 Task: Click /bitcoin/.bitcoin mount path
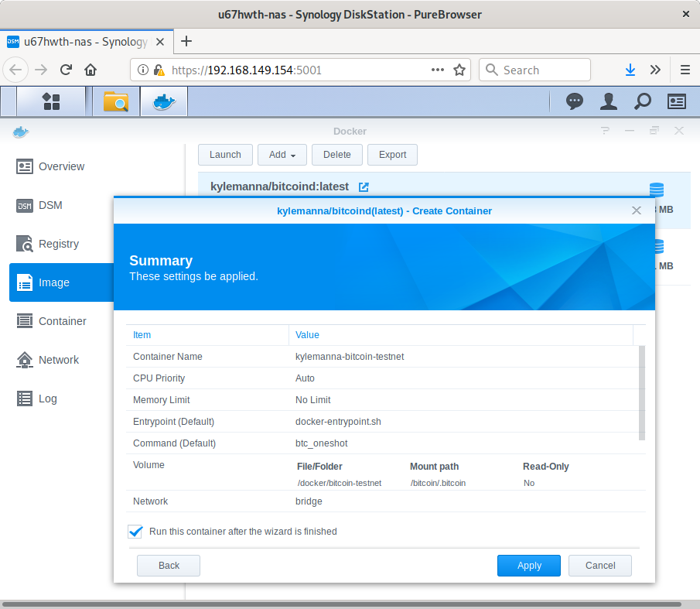coord(438,483)
